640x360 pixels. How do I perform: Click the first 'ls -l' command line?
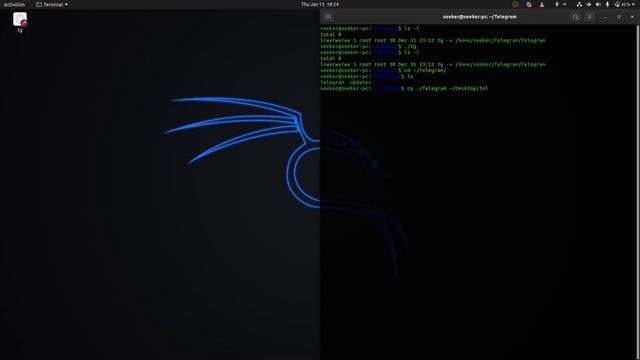370,28
